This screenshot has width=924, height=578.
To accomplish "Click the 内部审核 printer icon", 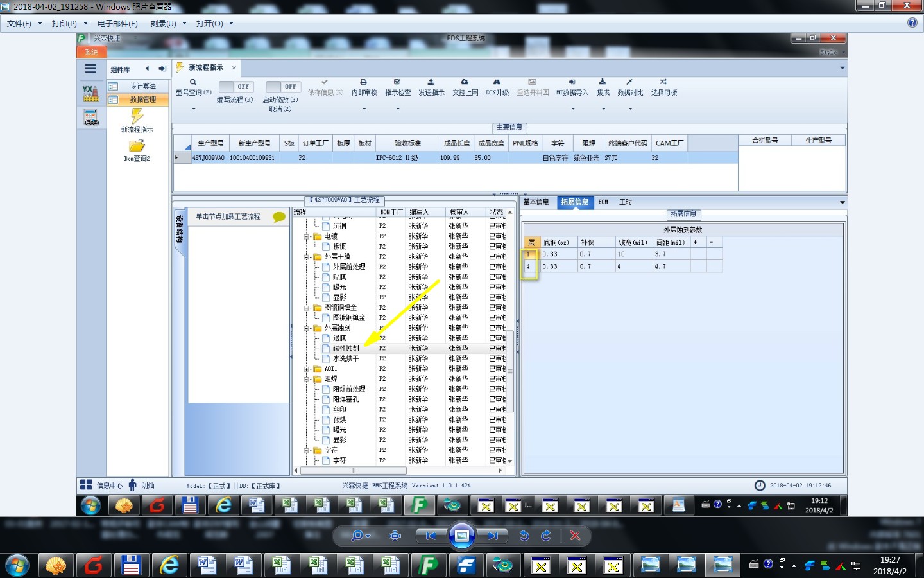I will pyautogui.click(x=363, y=82).
